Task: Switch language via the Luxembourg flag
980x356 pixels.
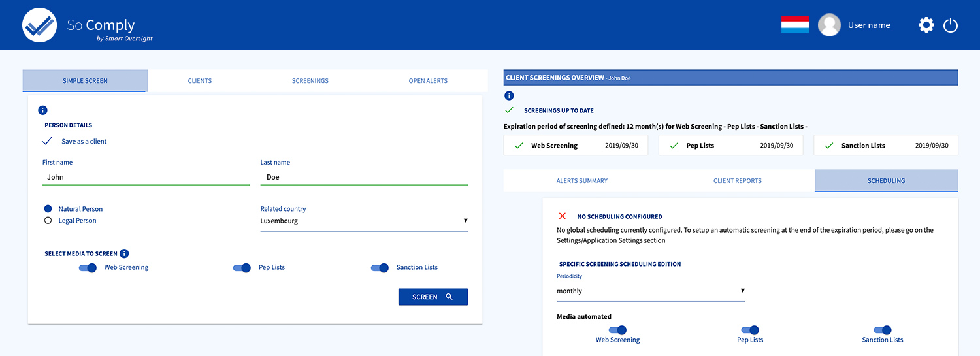Action: [x=795, y=25]
